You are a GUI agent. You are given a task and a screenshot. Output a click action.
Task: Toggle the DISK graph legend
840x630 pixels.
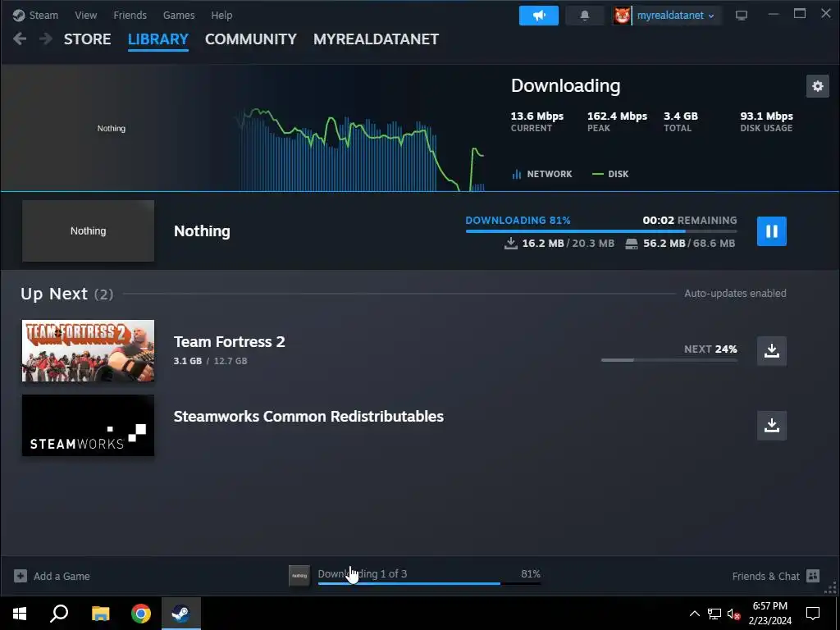coord(610,174)
